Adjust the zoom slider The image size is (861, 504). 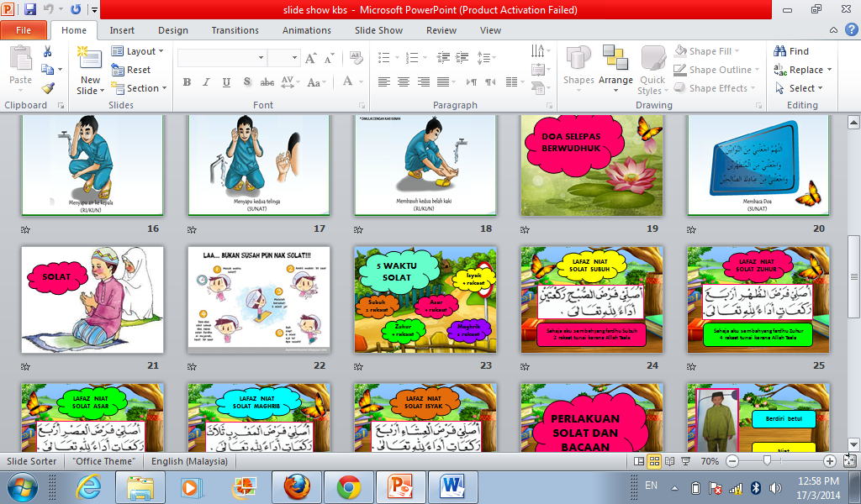pyautogui.click(x=766, y=460)
